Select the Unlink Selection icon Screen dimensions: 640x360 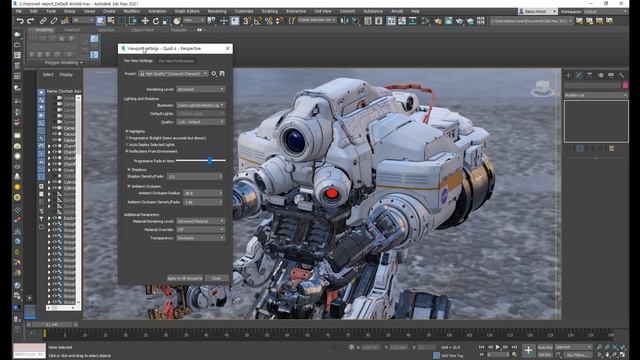[x=53, y=20]
